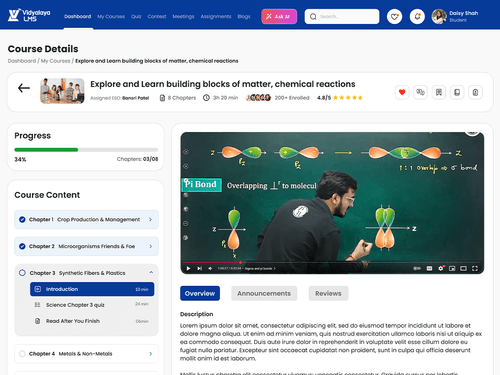Viewport: 500px width, 375px height.
Task: Go back using the left arrow icon
Action: pyautogui.click(x=24, y=88)
